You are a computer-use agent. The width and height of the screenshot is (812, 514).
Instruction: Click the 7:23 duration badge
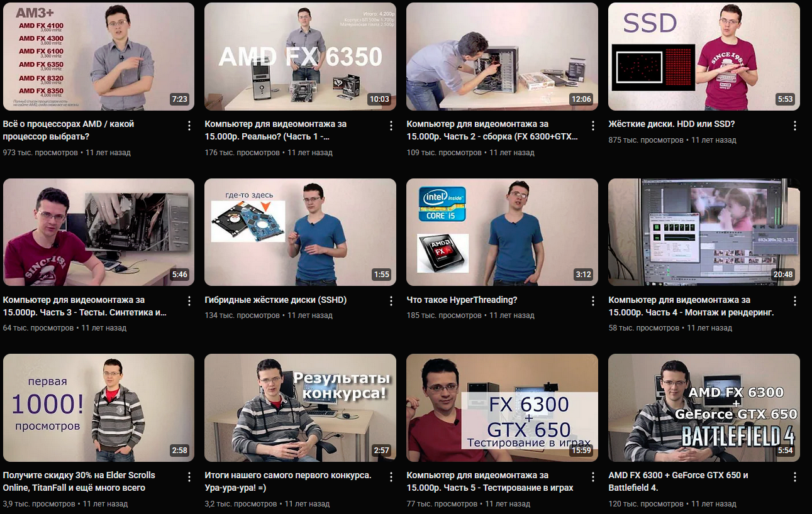click(180, 99)
